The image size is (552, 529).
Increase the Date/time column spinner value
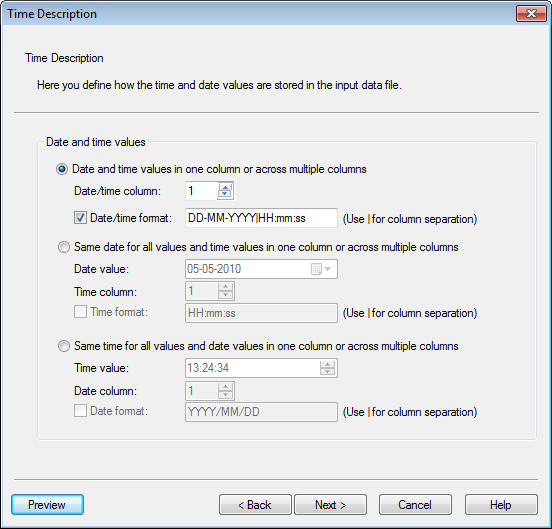click(x=225, y=187)
